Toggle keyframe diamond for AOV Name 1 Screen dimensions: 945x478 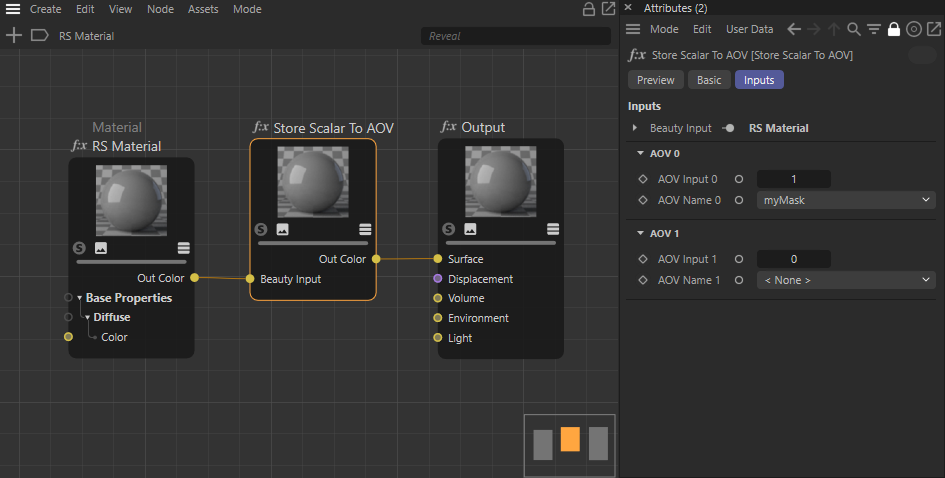(x=643, y=280)
